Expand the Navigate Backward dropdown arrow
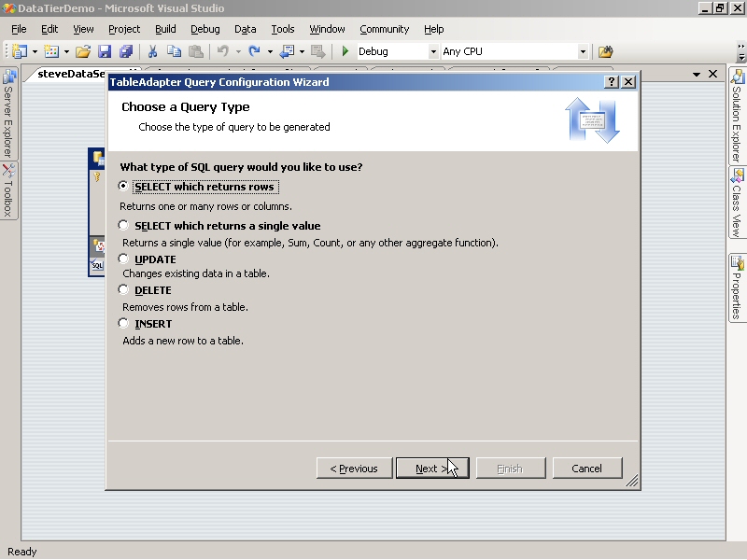 302,51
